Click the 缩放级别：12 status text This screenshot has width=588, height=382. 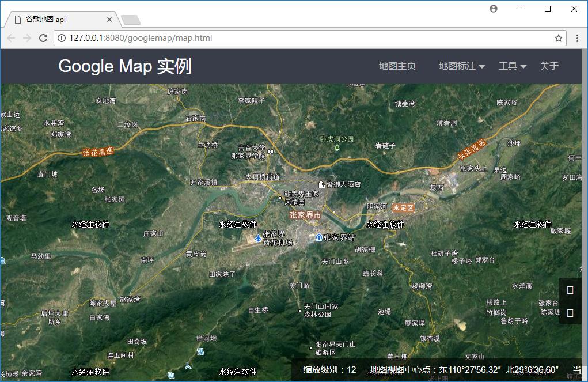pos(329,370)
